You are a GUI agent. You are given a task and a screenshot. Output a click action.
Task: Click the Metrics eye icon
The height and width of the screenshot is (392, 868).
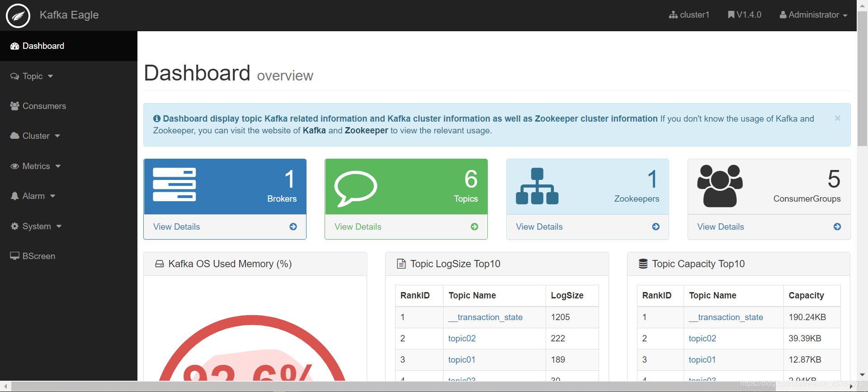tap(14, 166)
